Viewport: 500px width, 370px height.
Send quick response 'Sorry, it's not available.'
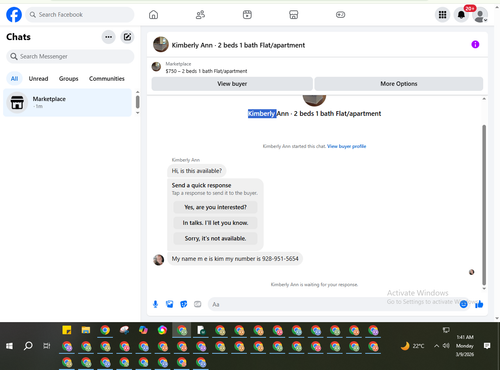(215, 238)
